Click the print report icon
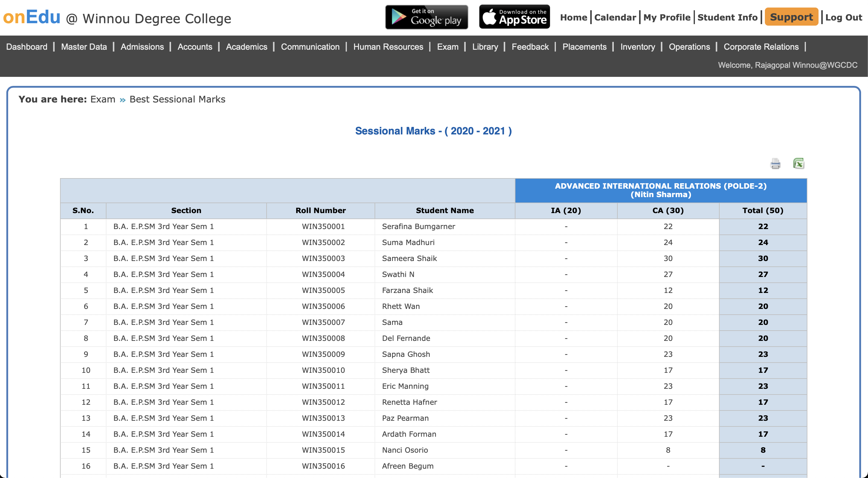 pos(775,164)
